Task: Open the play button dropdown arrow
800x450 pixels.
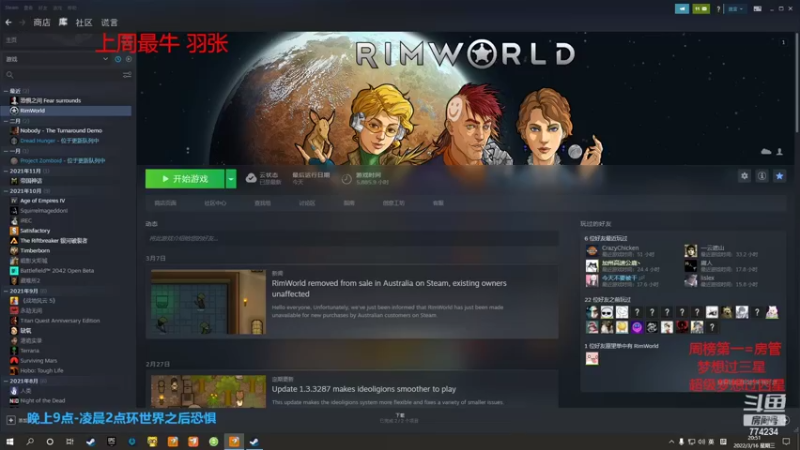Action: pyautogui.click(x=231, y=179)
